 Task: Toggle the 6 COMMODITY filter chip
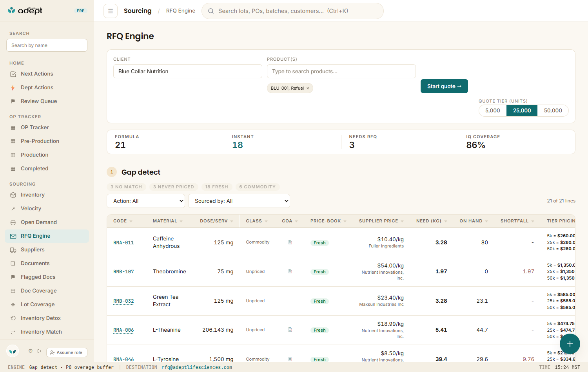258,187
